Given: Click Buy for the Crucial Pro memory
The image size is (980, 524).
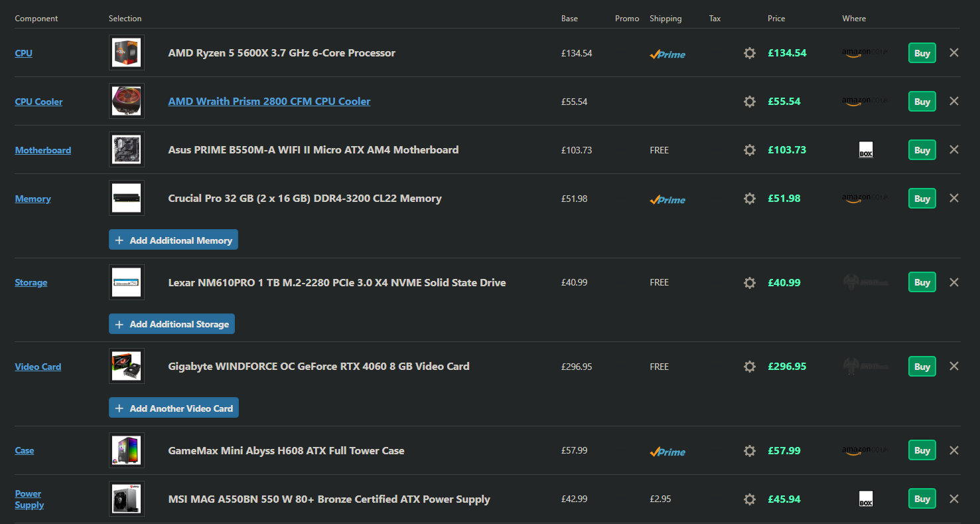Looking at the screenshot, I should click(922, 199).
